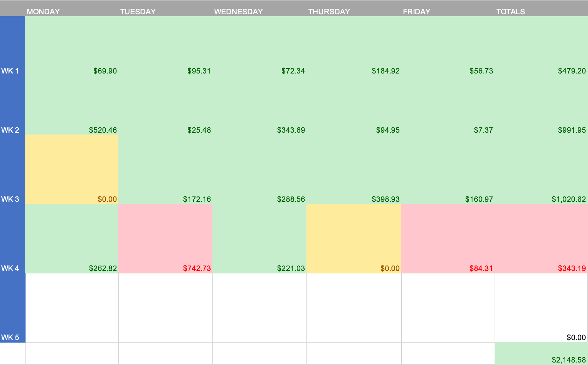Viewport: 588px width, 365px height.
Task: Click the $520.46 cell in WK 2
Action: [x=103, y=130]
